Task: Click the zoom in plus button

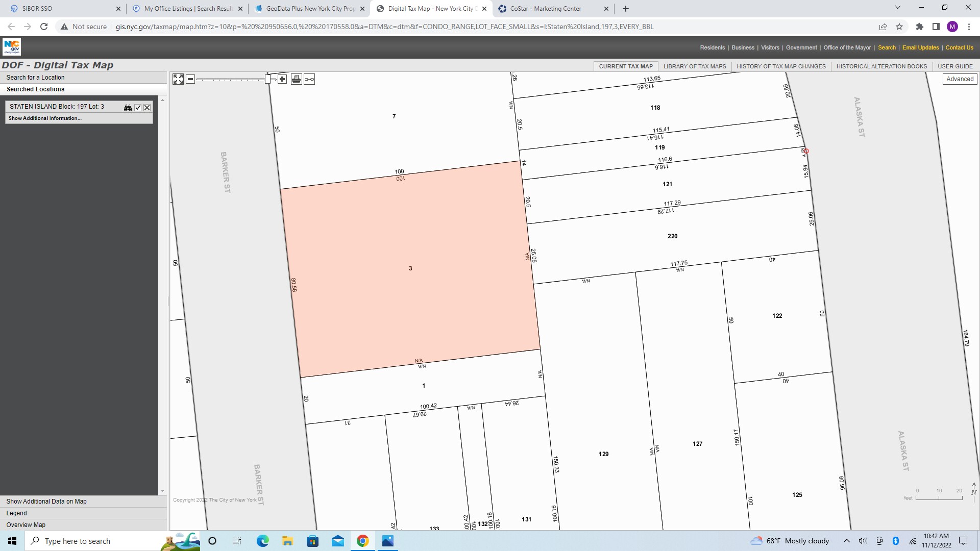Action: 282,79
